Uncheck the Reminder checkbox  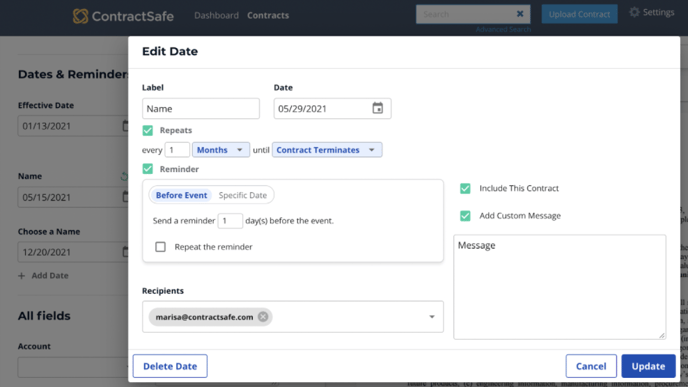(147, 169)
